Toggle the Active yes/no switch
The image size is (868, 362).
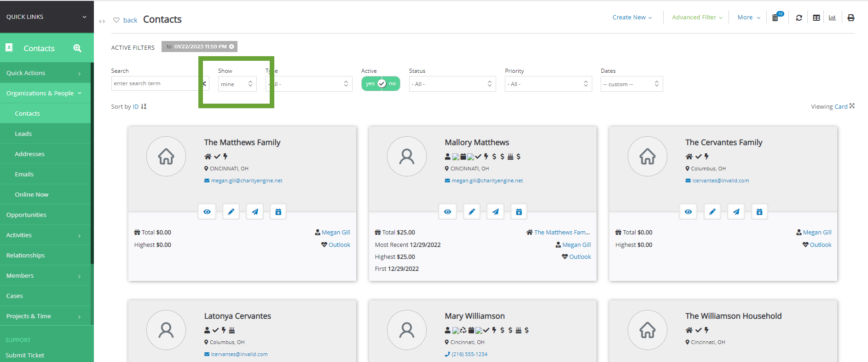[x=381, y=83]
